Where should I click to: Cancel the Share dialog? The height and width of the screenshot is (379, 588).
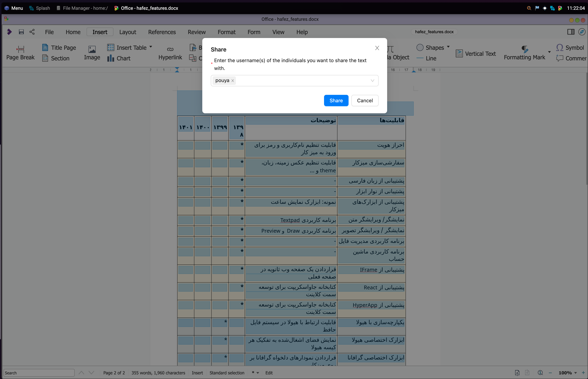point(365,100)
